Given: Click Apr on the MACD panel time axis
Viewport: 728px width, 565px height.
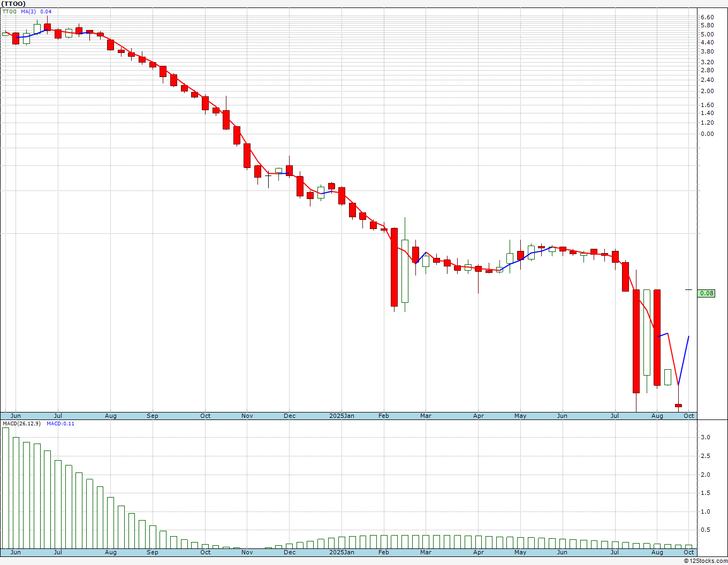Looking at the screenshot, I should click(479, 552).
